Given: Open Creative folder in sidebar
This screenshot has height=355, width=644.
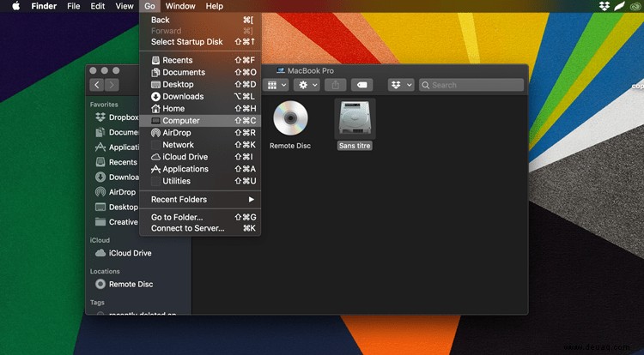Looking at the screenshot, I should [117, 222].
